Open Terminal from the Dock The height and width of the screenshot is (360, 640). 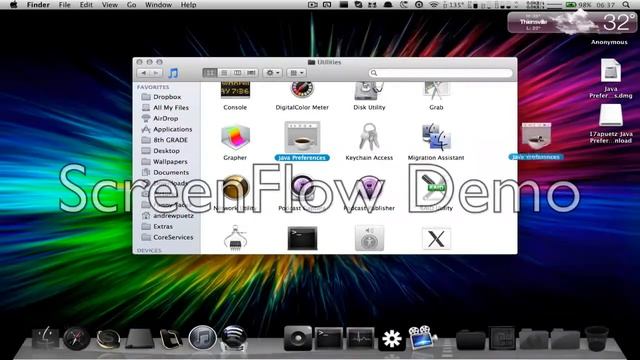click(x=329, y=338)
